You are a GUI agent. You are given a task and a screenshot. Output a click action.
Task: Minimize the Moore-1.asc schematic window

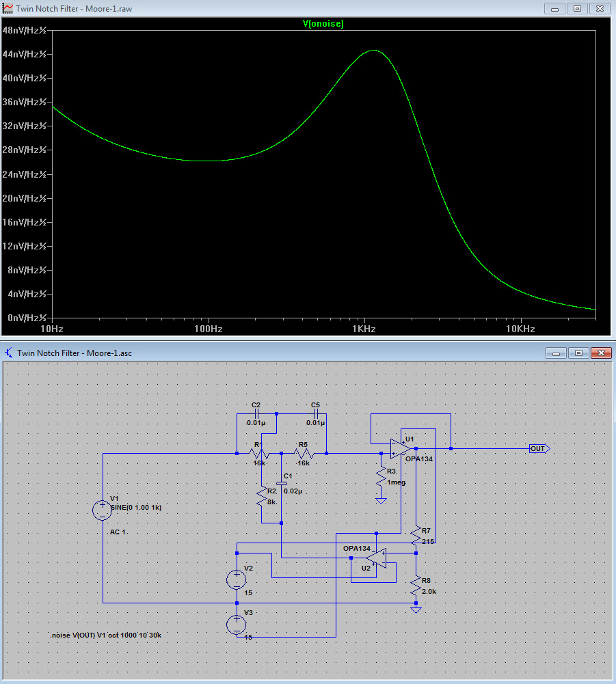(557, 353)
